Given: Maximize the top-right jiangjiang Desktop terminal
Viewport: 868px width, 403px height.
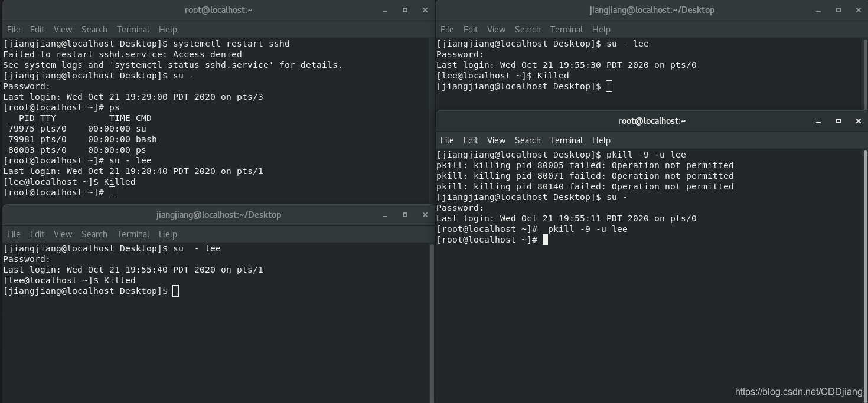Looking at the screenshot, I should pyautogui.click(x=838, y=10).
